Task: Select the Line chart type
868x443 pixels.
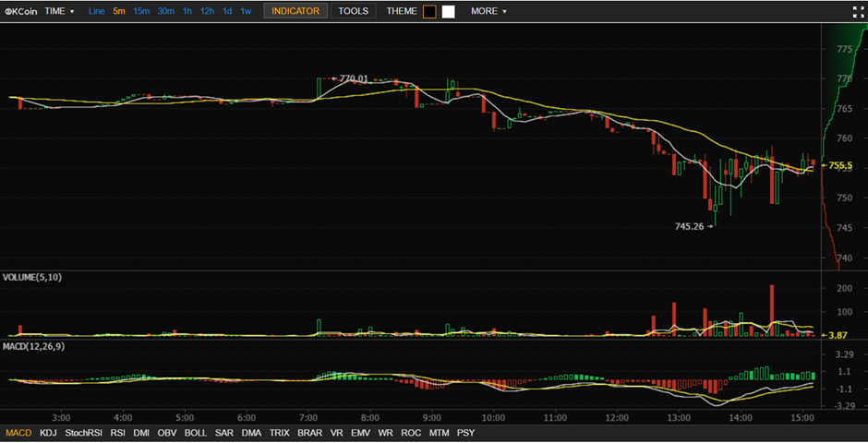Action: pos(97,11)
